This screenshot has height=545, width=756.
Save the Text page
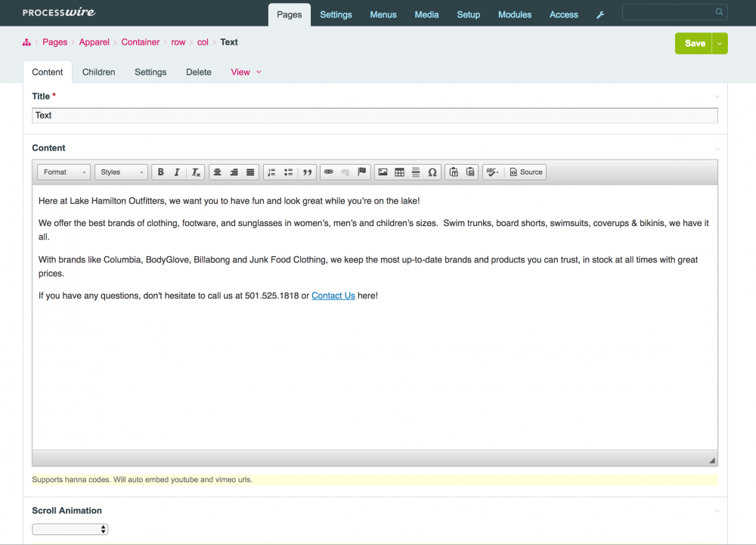pyautogui.click(x=695, y=43)
